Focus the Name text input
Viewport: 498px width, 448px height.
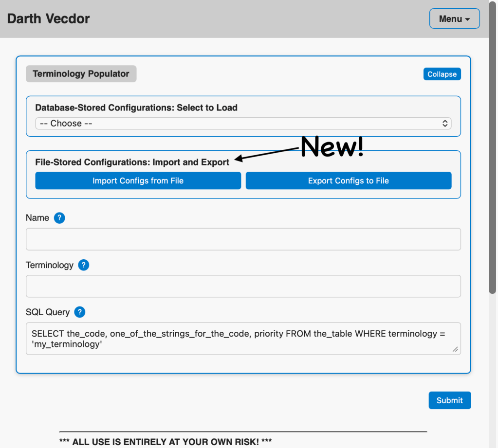(243, 239)
